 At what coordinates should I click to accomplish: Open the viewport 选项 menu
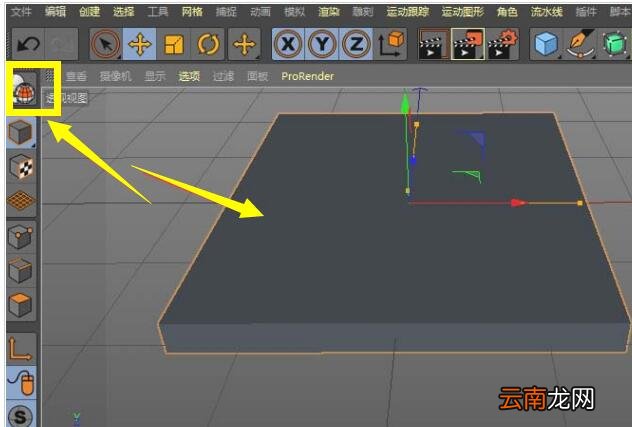tap(189, 76)
